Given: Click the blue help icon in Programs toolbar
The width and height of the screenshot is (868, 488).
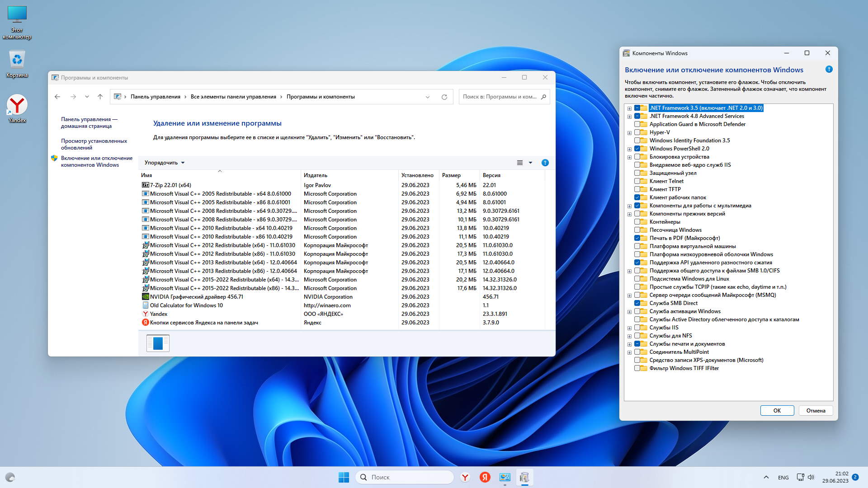Looking at the screenshot, I should click(545, 163).
